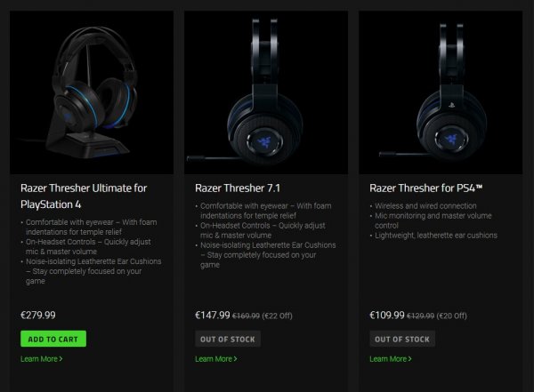Click the €147.99 sale price
Image resolution: width=534 pixels, height=392 pixels.
(213, 315)
